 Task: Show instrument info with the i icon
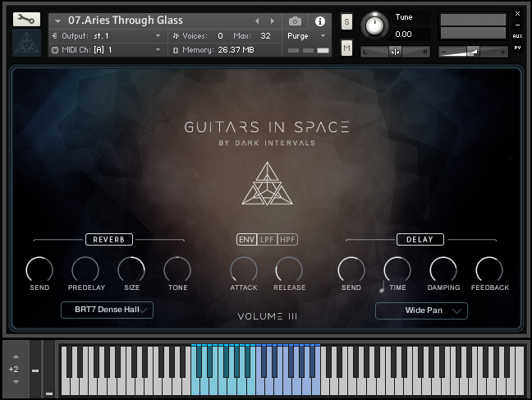pos(319,21)
